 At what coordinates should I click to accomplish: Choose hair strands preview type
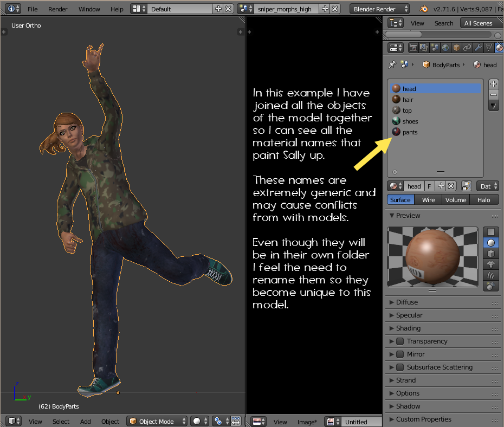[x=490, y=276]
